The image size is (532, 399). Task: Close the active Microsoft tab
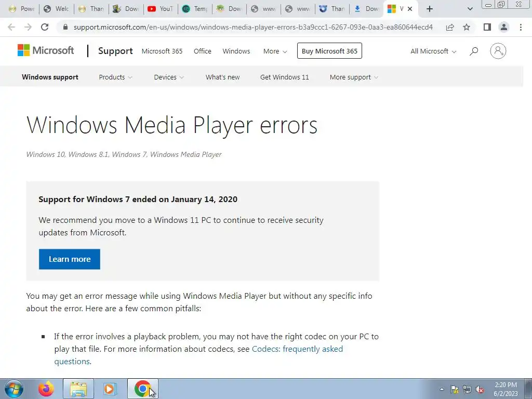410,9
